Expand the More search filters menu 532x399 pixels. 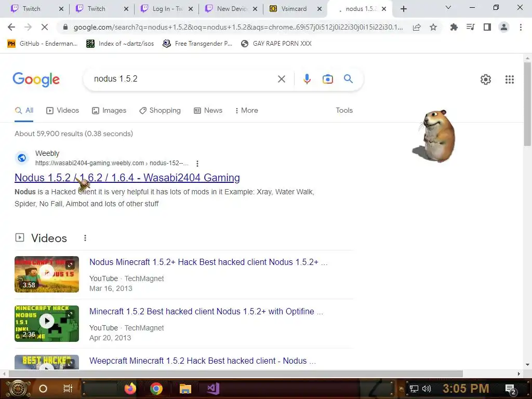(x=247, y=111)
